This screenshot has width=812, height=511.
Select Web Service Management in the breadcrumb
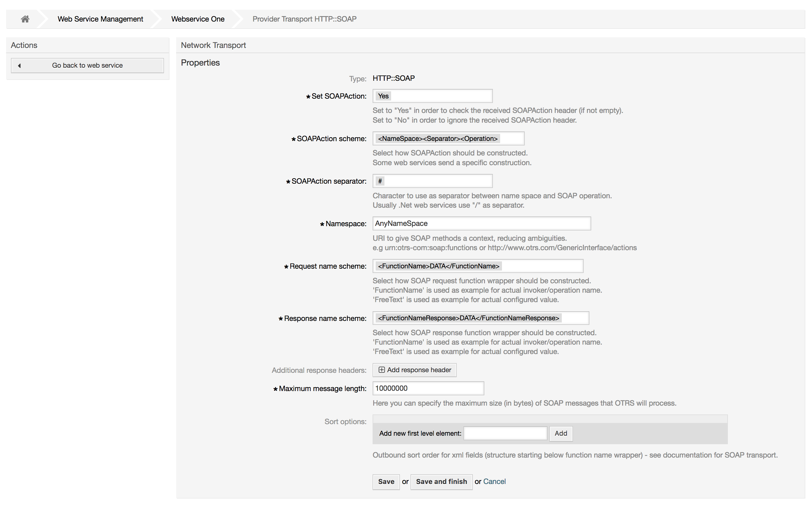coord(100,19)
